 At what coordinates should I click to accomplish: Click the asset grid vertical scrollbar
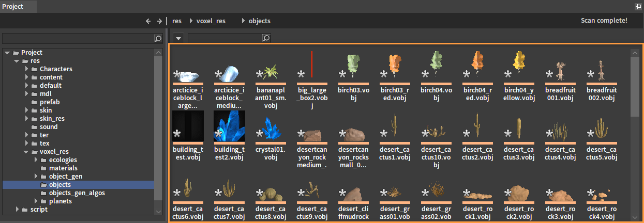[x=634, y=86]
